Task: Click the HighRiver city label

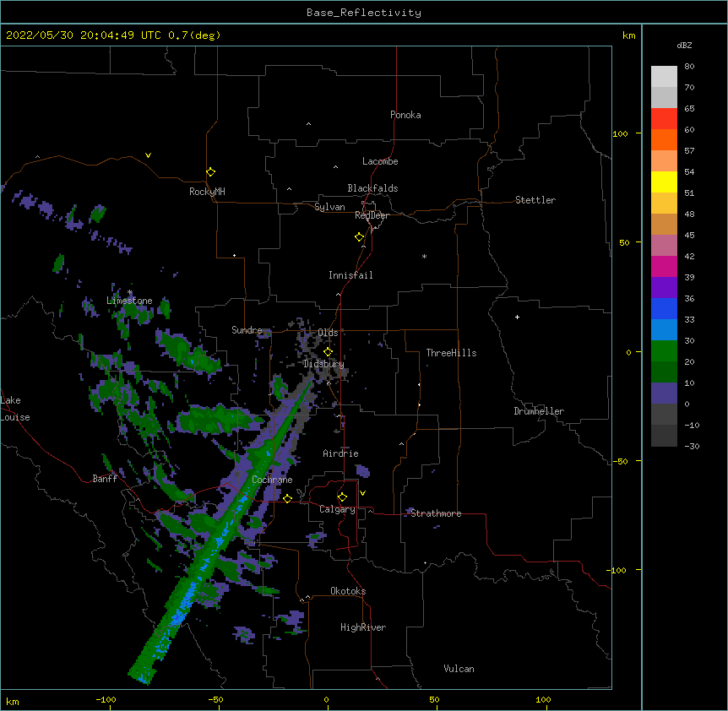Action: pos(363,627)
